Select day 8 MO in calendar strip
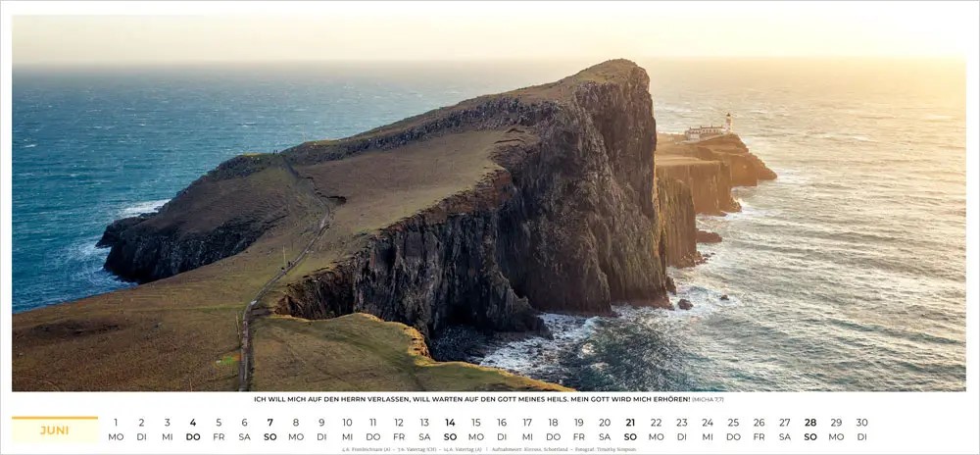 coord(296,430)
